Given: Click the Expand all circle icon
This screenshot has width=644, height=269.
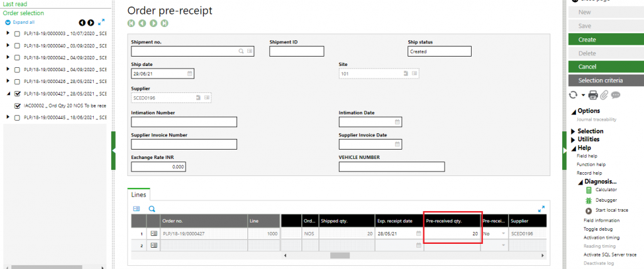Looking at the screenshot, I should (8, 23).
